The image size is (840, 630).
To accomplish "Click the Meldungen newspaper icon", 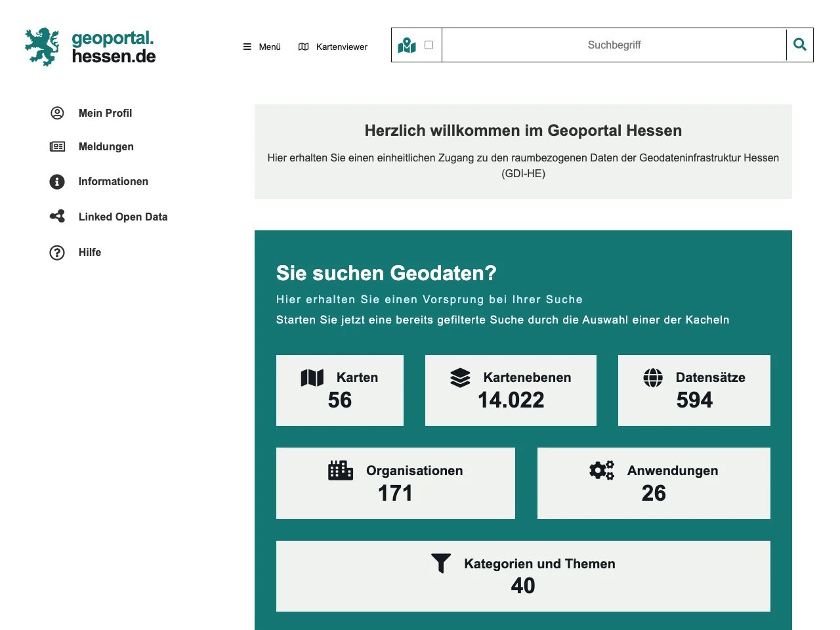I will click(57, 146).
